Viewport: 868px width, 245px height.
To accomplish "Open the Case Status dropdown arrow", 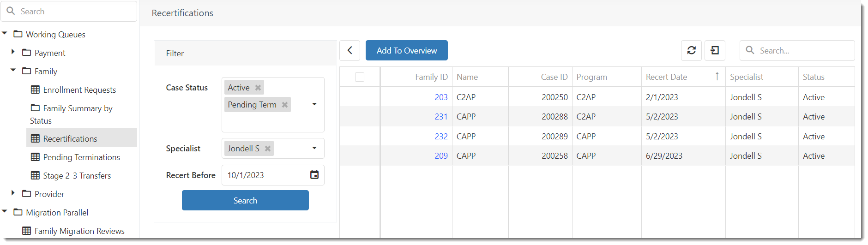I will click(x=314, y=104).
